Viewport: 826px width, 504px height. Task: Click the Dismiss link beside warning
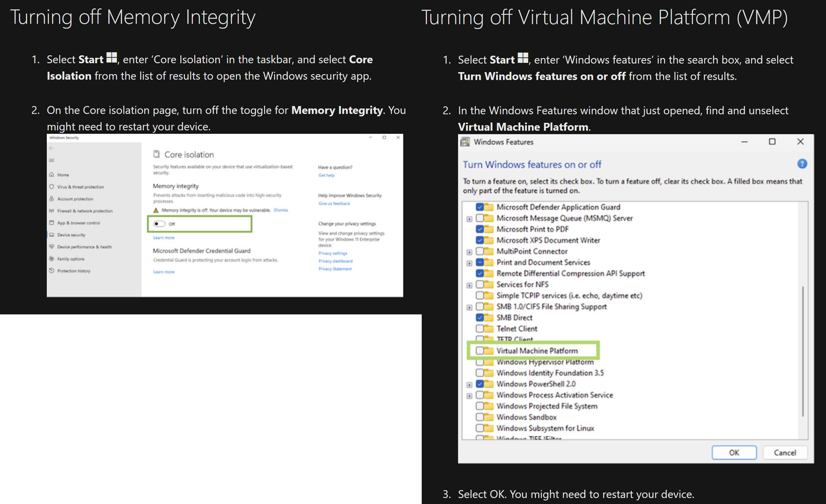coord(281,210)
